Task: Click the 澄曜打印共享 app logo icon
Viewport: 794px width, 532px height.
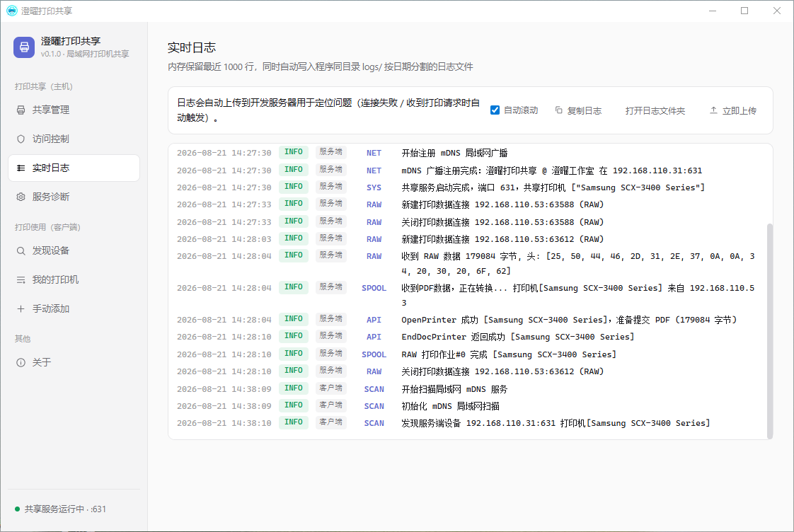Action: pos(24,47)
